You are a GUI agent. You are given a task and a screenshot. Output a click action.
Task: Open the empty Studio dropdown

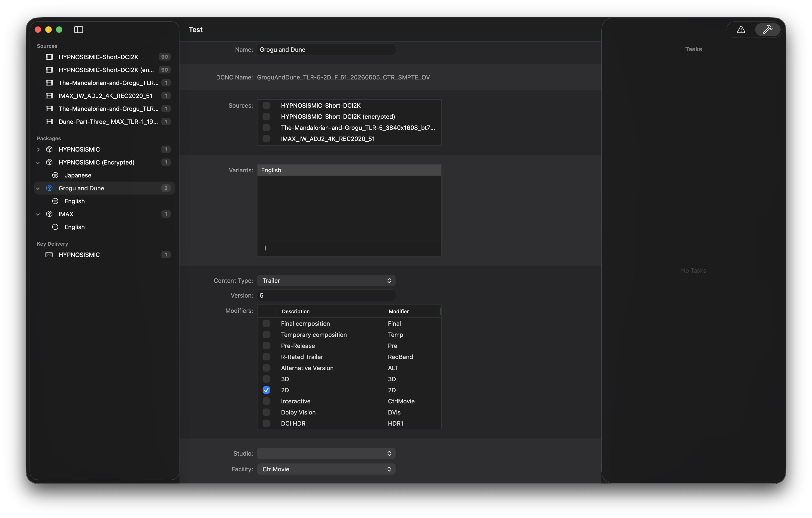[x=326, y=454]
